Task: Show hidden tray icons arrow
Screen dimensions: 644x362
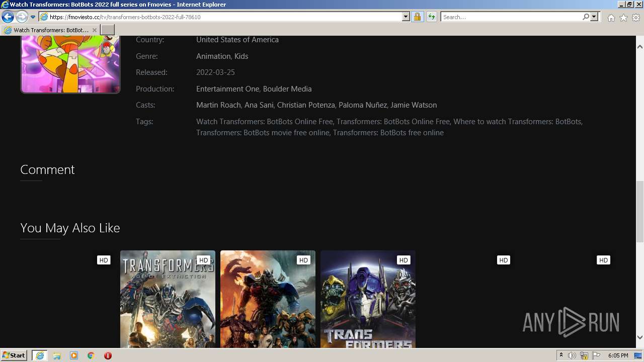Action: click(x=561, y=355)
